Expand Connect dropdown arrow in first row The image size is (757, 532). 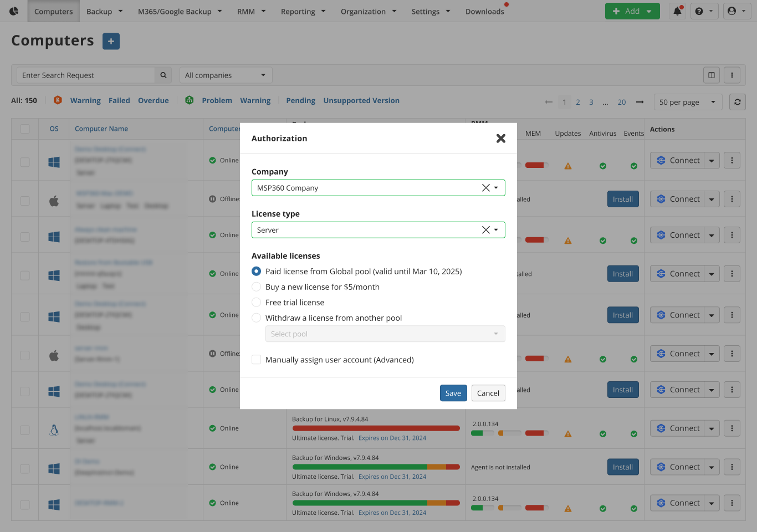click(712, 161)
